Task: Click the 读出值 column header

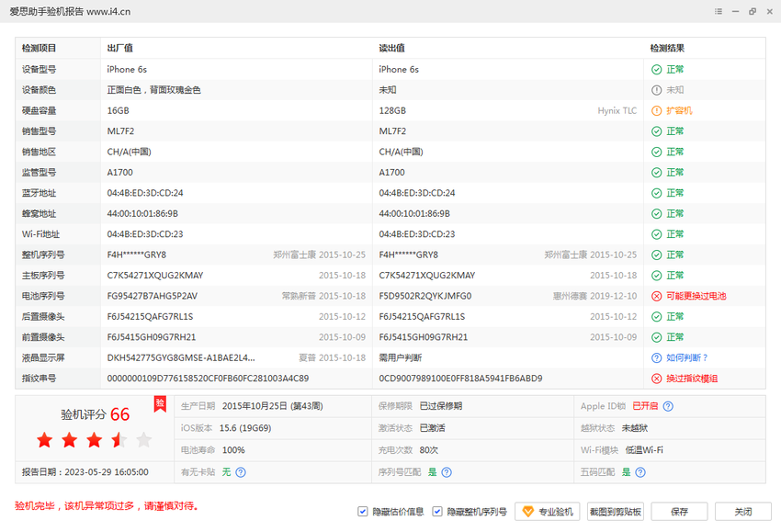Action: click(392, 49)
